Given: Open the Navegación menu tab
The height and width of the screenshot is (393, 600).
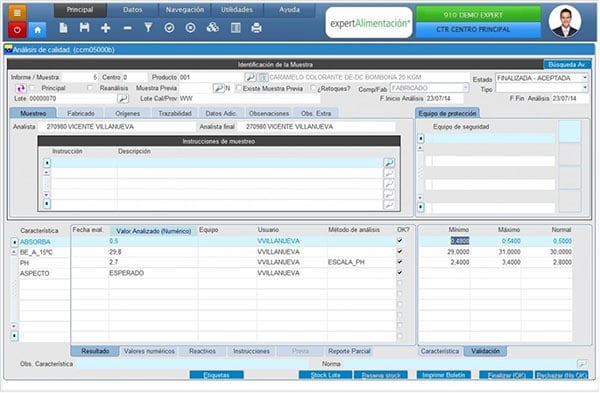Looking at the screenshot, I should click(x=185, y=10).
